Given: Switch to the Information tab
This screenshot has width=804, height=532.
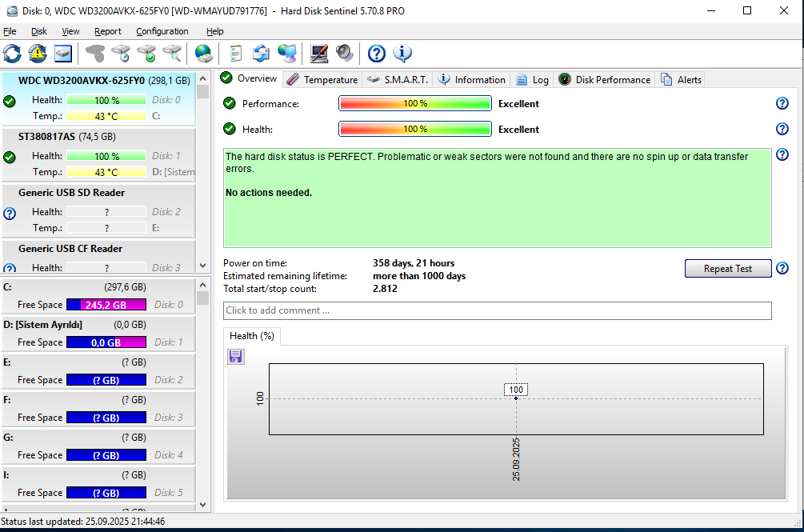Looking at the screenshot, I should click(x=472, y=79).
